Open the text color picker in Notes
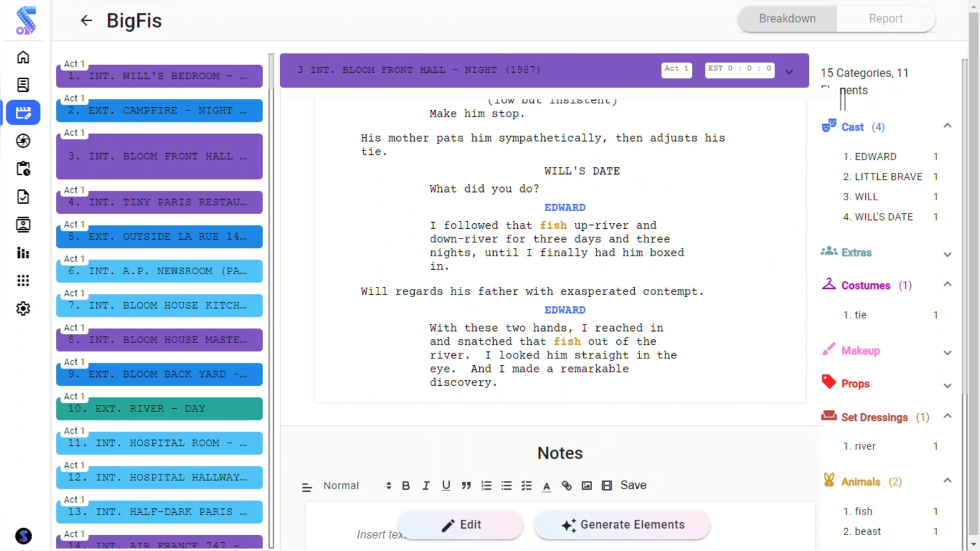 (x=546, y=485)
